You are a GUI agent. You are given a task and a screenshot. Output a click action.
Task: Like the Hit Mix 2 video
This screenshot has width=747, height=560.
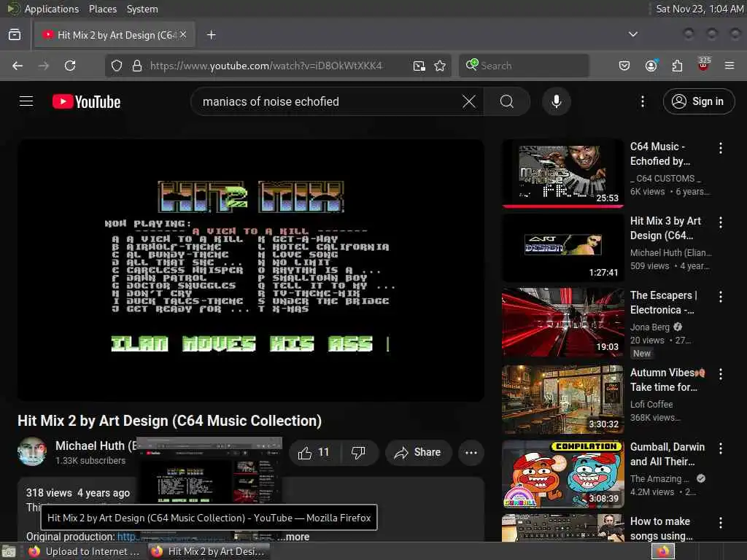coord(314,452)
